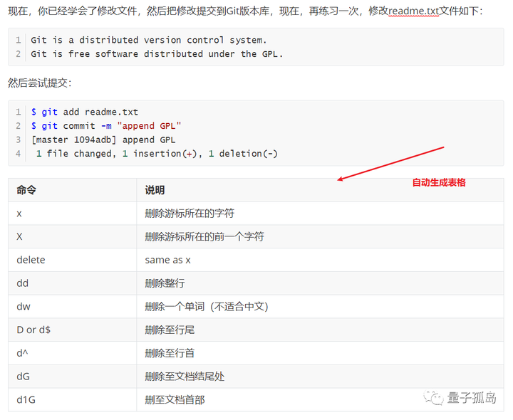Select the delete command cell

tap(31, 260)
